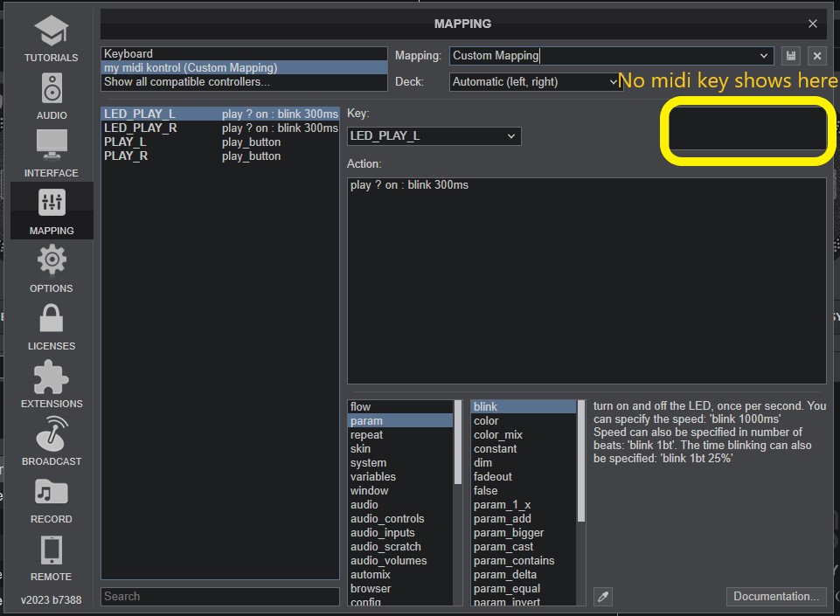The width and height of the screenshot is (840, 616).
Task: Click the eyedropper icon below action list
Action: (x=602, y=597)
